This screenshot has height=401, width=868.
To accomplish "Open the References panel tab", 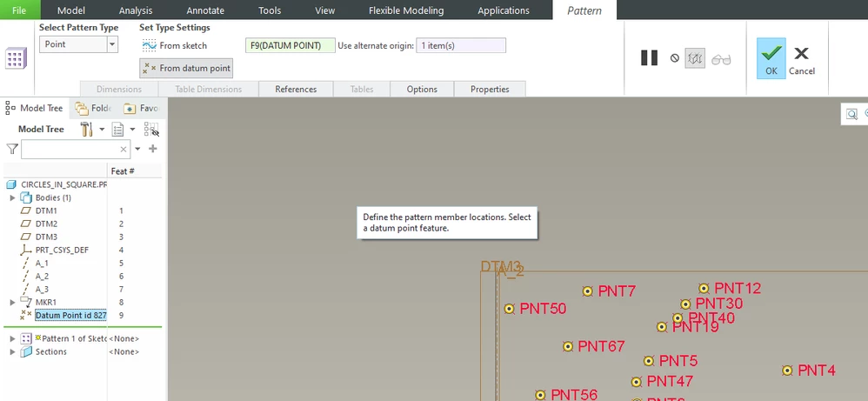I will coord(296,90).
